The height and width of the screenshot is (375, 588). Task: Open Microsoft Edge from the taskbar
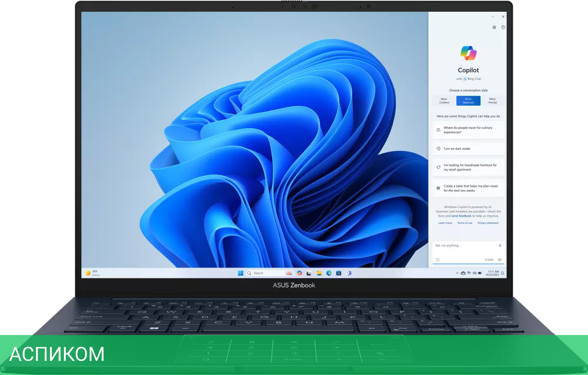pos(329,273)
